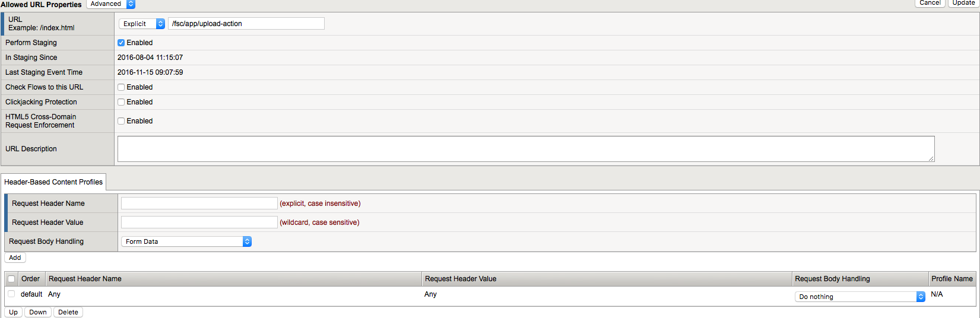Click the Delete button
This screenshot has height=318, width=980.
68,312
